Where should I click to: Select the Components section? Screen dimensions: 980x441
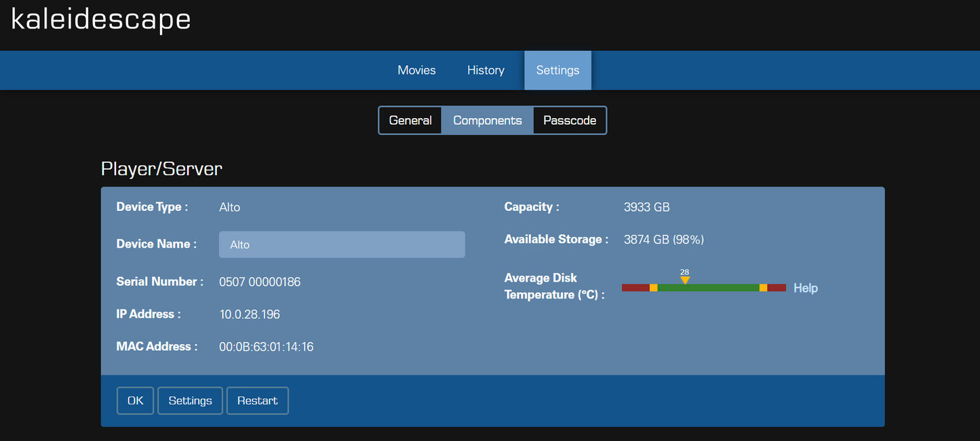click(488, 121)
